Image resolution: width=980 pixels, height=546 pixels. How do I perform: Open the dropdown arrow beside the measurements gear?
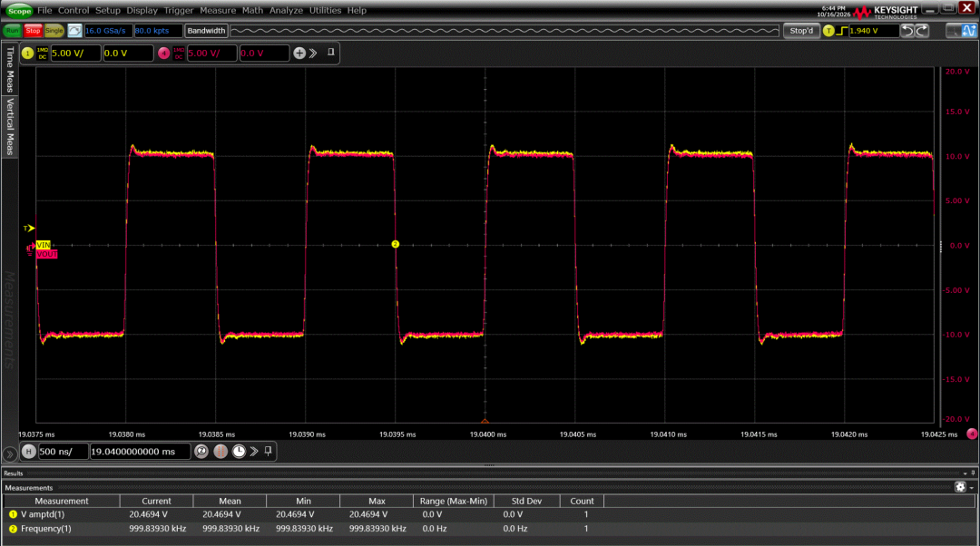click(x=971, y=488)
